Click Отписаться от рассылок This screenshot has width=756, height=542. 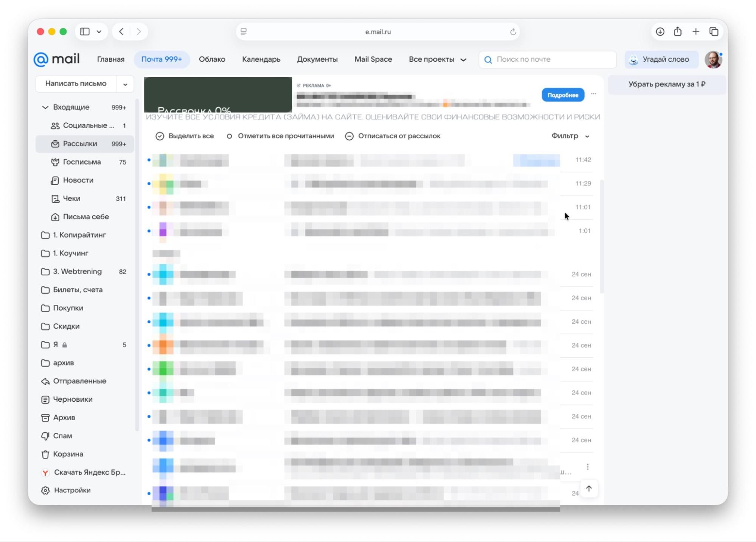coord(393,136)
